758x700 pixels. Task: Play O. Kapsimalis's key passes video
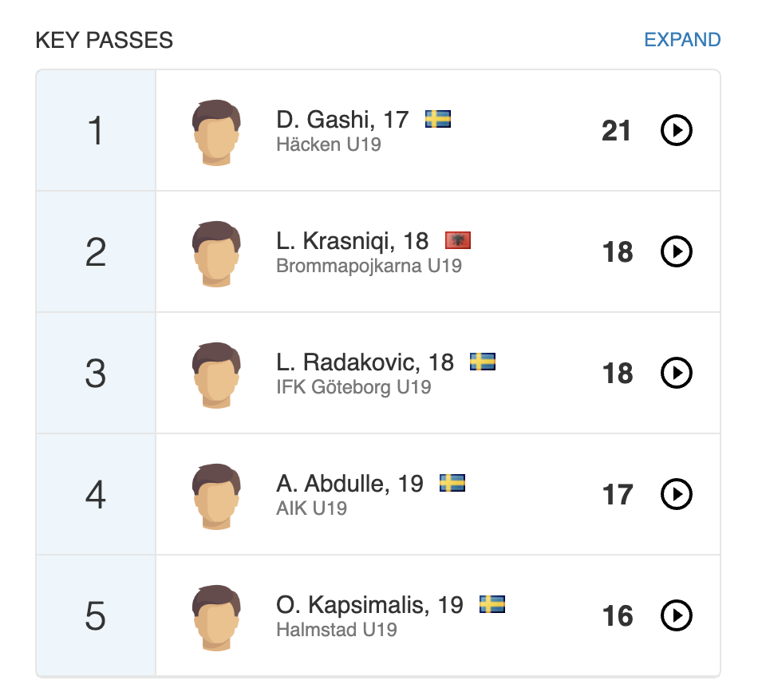[677, 615]
